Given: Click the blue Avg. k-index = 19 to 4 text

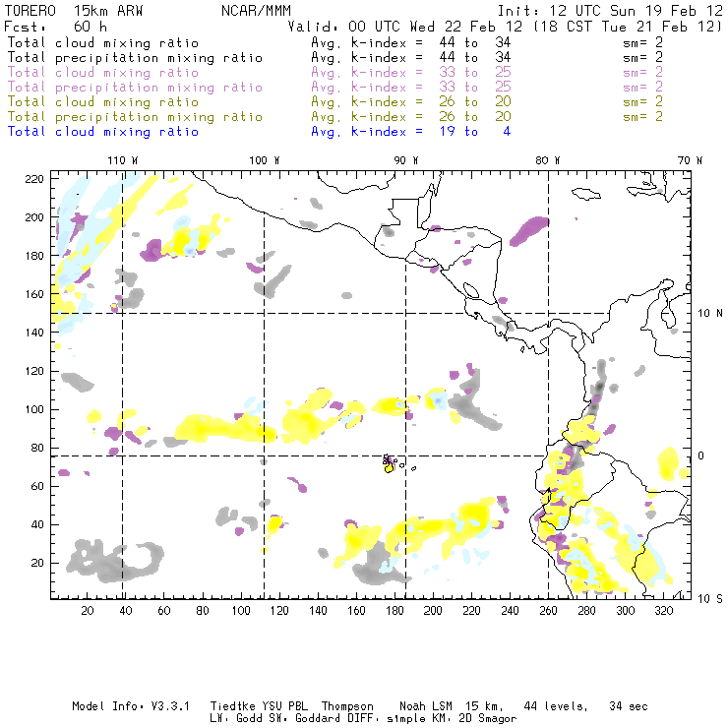Looking at the screenshot, I should [x=410, y=131].
